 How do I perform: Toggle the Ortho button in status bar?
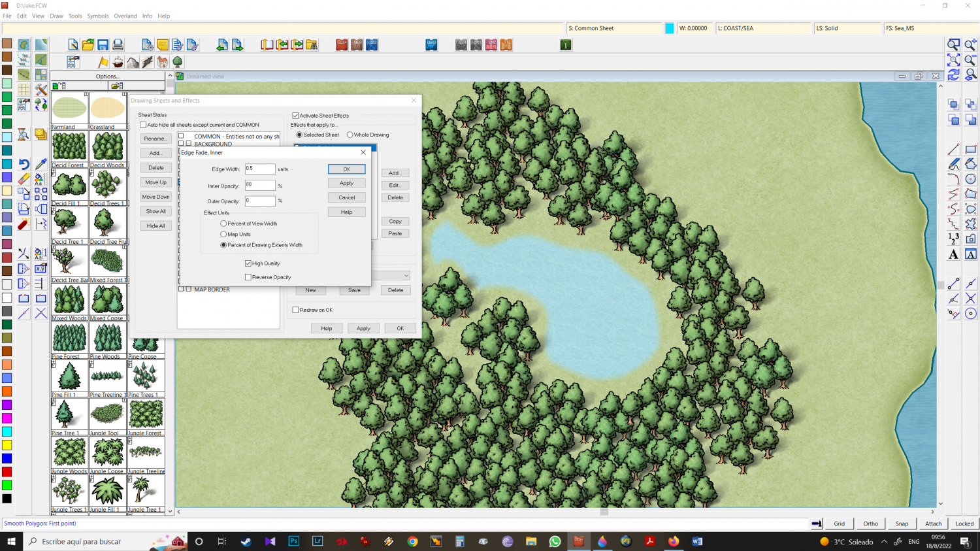(x=871, y=524)
